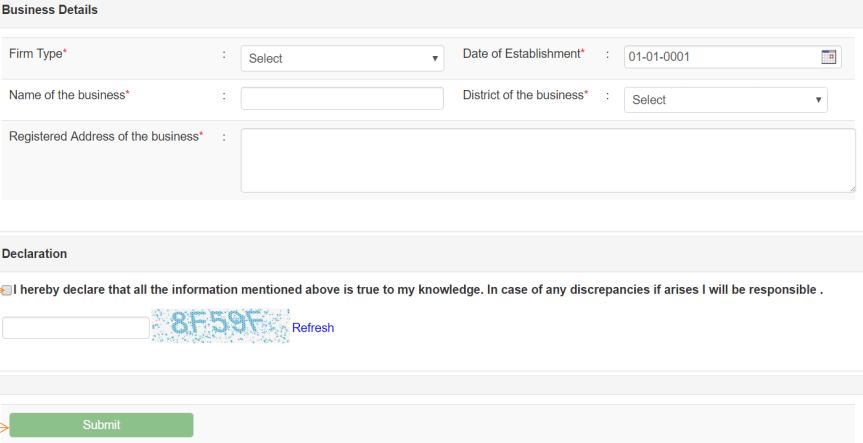The image size is (863, 443).
Task: Open the Date of Establishment calendar picker
Action: point(828,57)
